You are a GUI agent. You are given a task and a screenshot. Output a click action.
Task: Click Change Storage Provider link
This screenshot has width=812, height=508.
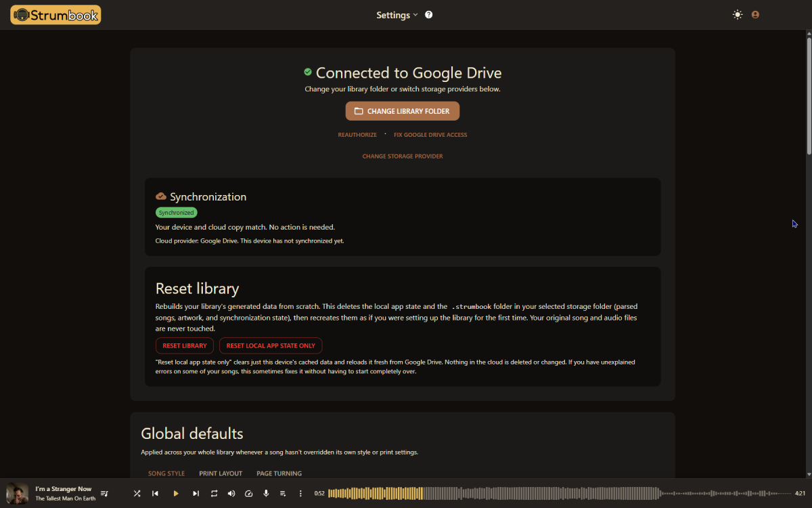coord(403,156)
